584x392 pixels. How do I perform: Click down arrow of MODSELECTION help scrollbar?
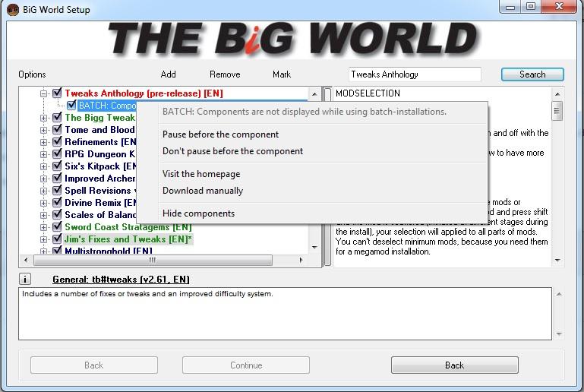click(x=557, y=260)
